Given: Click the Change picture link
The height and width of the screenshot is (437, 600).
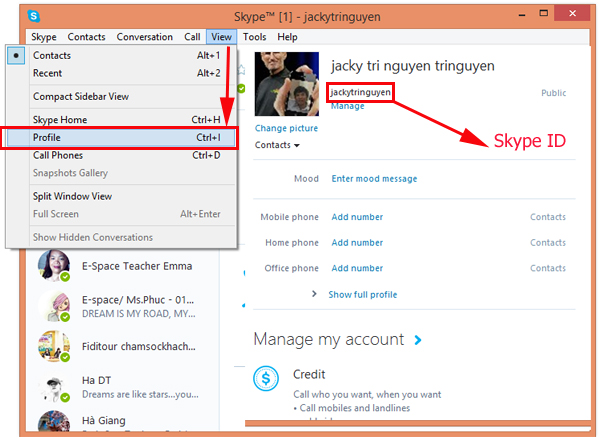Looking at the screenshot, I should pos(286,128).
